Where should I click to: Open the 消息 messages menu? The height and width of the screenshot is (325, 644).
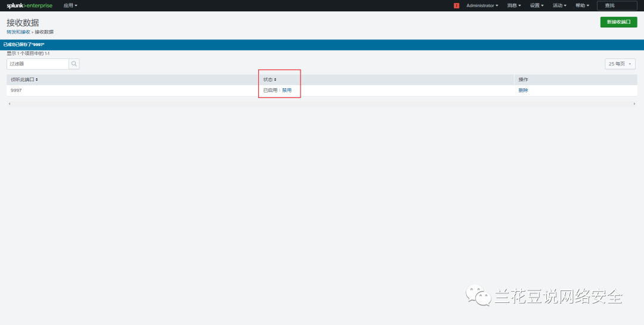click(x=514, y=6)
